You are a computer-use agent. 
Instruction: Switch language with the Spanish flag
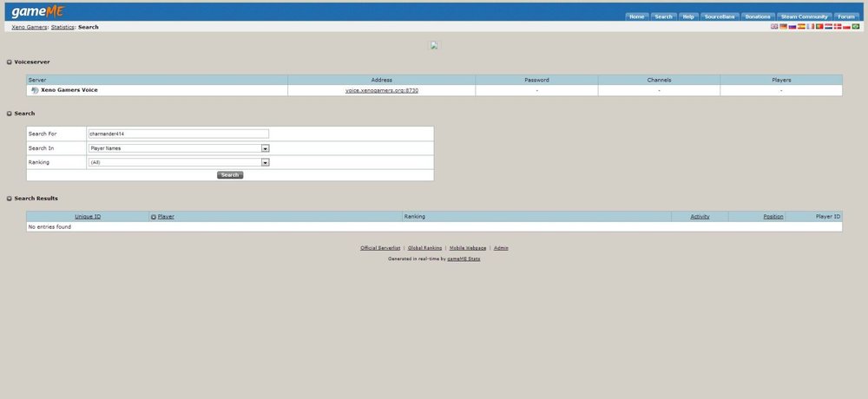coord(801,27)
